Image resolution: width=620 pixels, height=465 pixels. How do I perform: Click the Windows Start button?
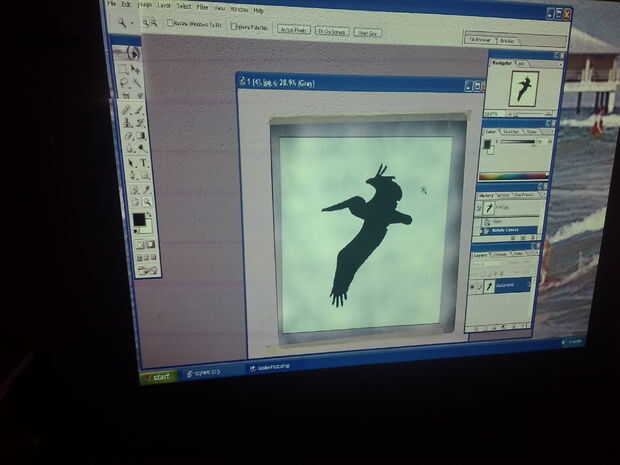pyautogui.click(x=159, y=377)
